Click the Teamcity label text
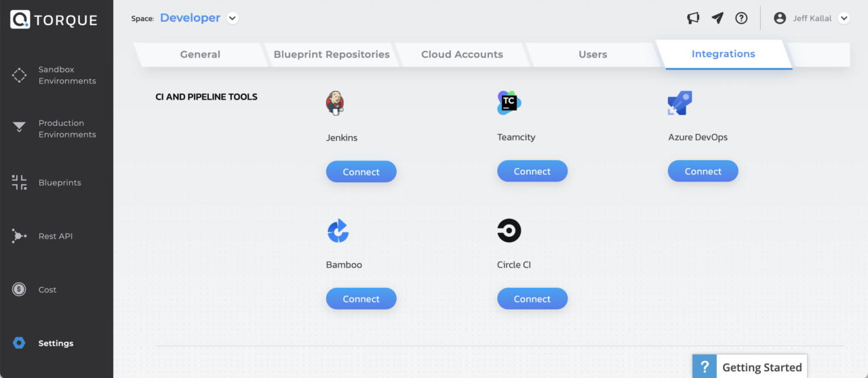 point(516,138)
